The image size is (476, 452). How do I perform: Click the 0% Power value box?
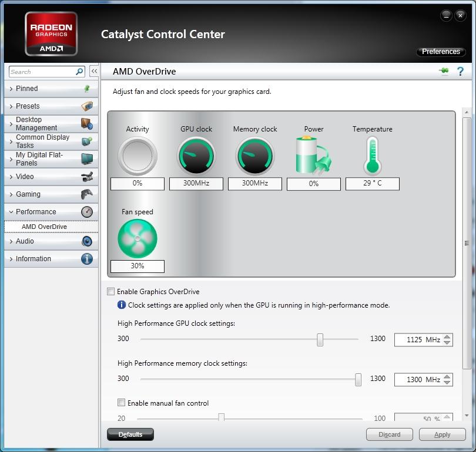tap(314, 184)
